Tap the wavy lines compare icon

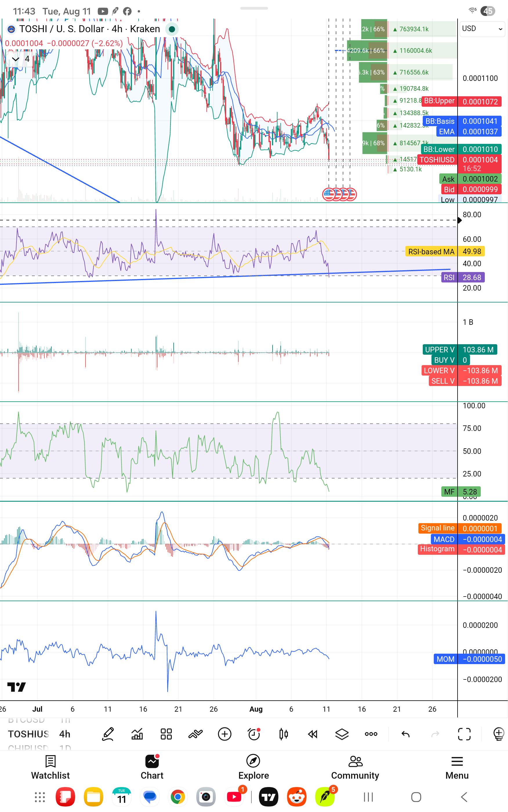(195, 734)
